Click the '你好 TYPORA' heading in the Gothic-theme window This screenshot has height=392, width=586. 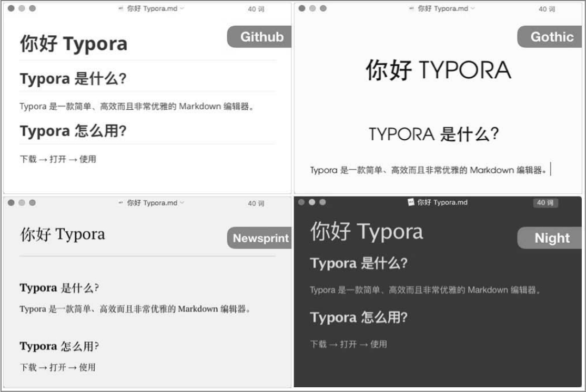coord(438,70)
